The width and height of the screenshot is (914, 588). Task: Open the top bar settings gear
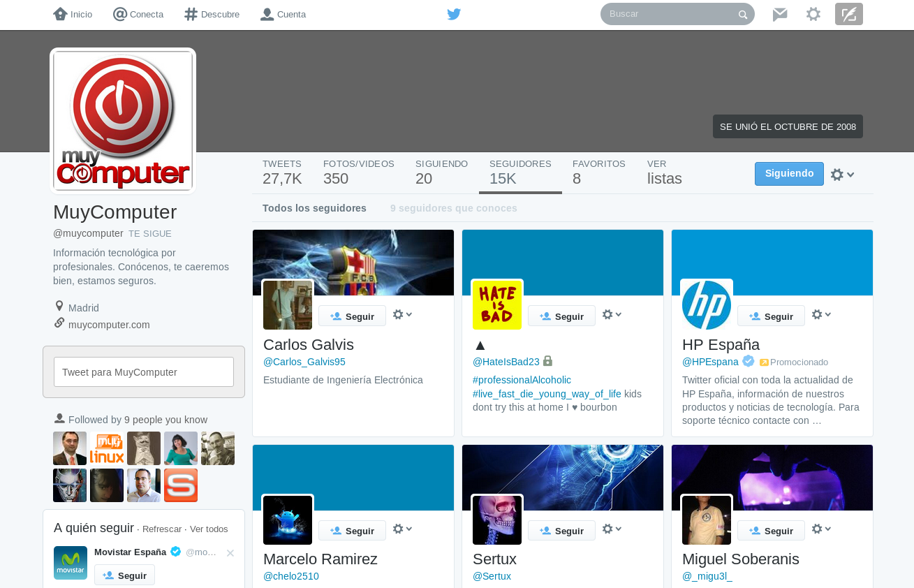813,14
